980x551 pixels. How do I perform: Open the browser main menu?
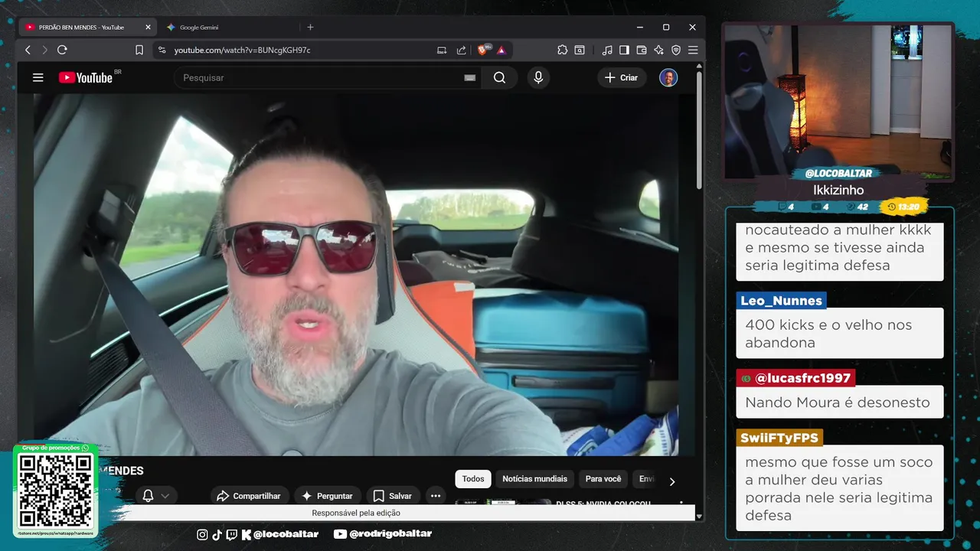[693, 50]
